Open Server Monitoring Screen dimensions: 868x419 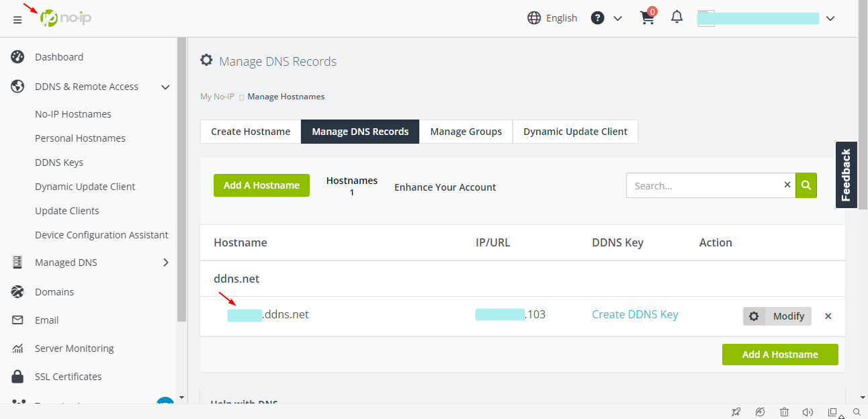click(75, 348)
